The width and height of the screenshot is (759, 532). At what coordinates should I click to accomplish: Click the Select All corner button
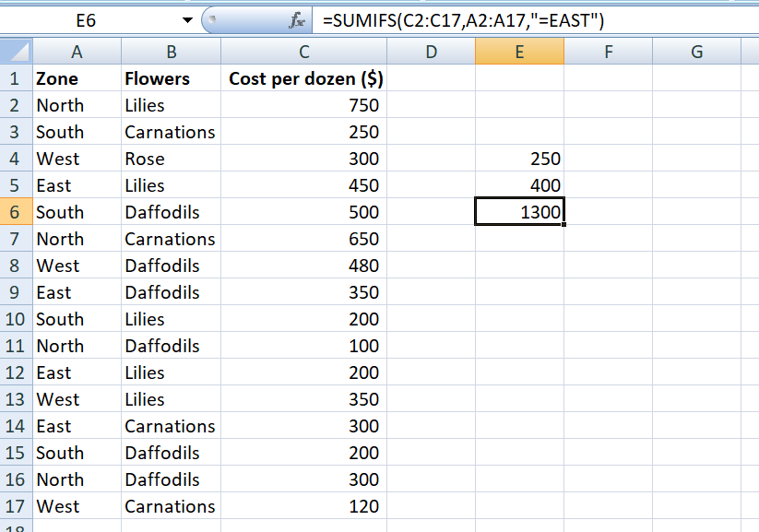(14, 52)
